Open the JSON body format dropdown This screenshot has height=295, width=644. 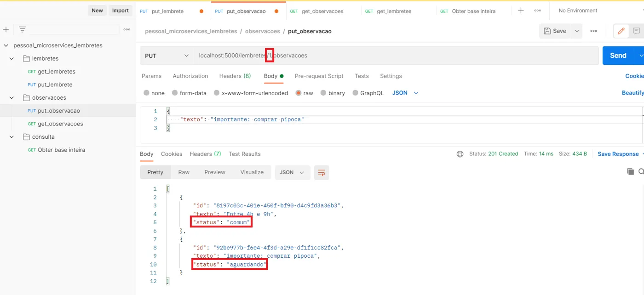(405, 93)
